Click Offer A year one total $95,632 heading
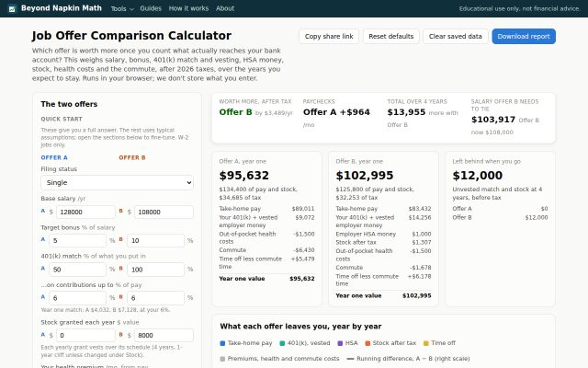This screenshot has height=368, width=588. point(244,176)
